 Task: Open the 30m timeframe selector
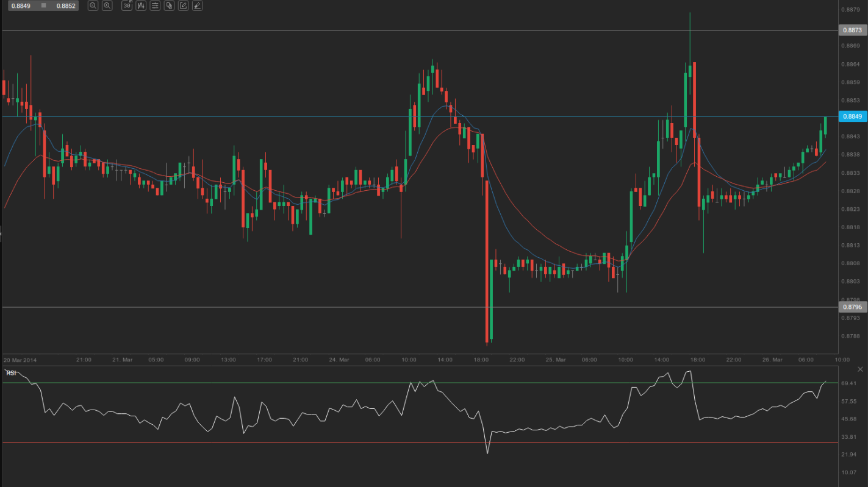click(x=127, y=5)
